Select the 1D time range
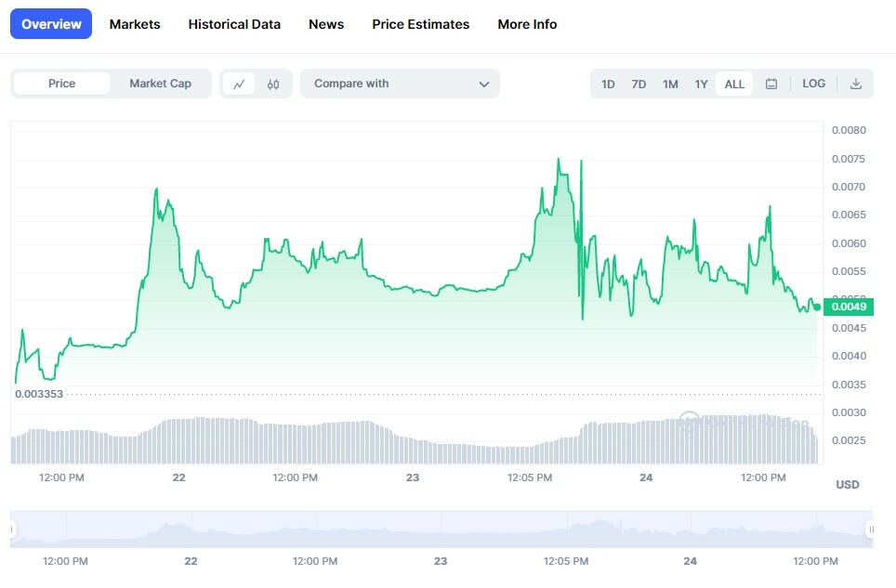896x588 pixels. [x=608, y=83]
